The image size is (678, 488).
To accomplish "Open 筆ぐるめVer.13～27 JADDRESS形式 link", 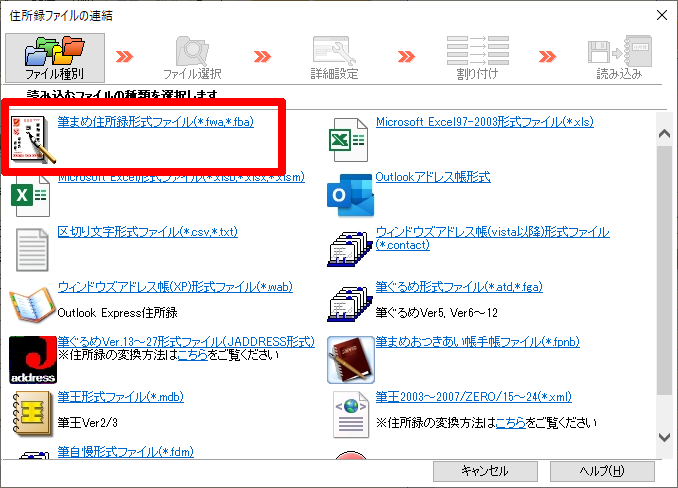I will click(186, 341).
